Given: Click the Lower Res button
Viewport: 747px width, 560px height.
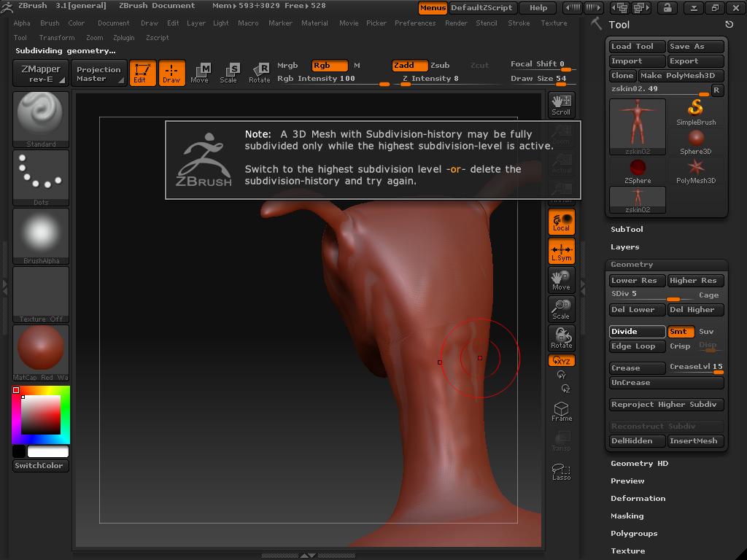Looking at the screenshot, I should click(x=638, y=281).
